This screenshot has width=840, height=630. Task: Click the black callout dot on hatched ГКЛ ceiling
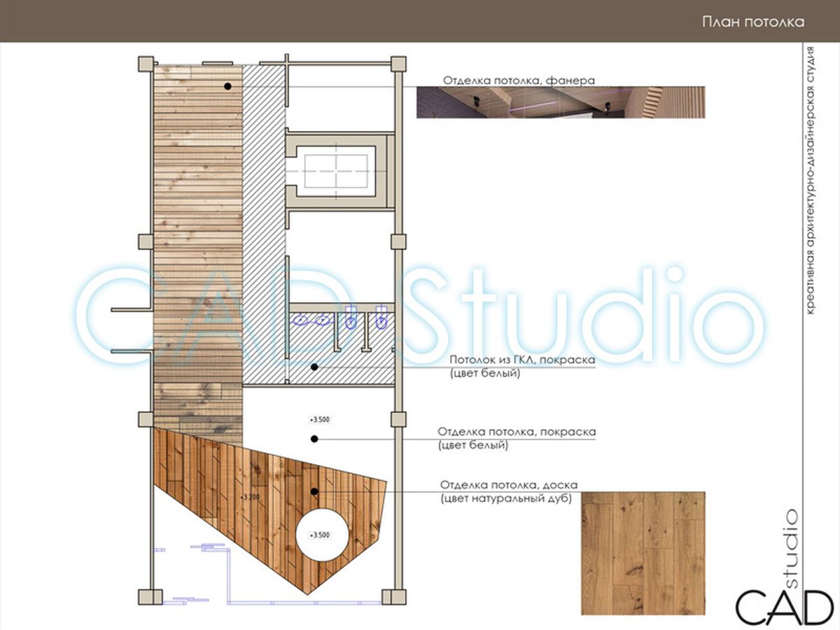pyautogui.click(x=314, y=366)
